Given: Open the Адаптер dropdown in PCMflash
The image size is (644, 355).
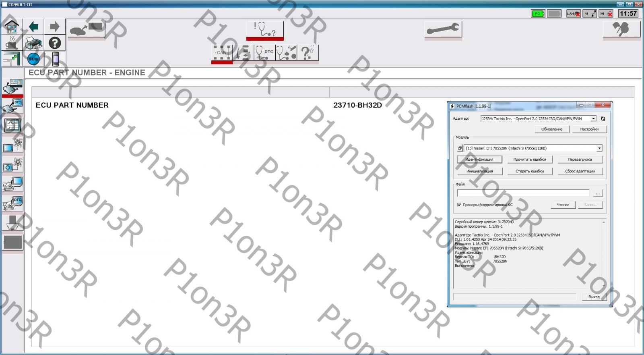Looking at the screenshot, I should coord(593,118).
